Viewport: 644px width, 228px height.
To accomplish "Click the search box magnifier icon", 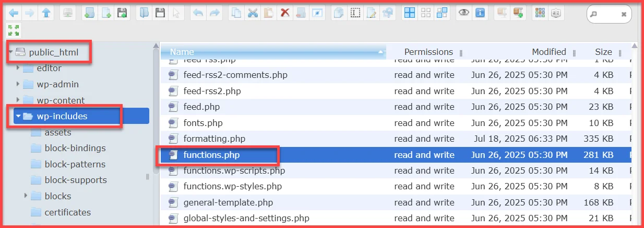I will [593, 15].
